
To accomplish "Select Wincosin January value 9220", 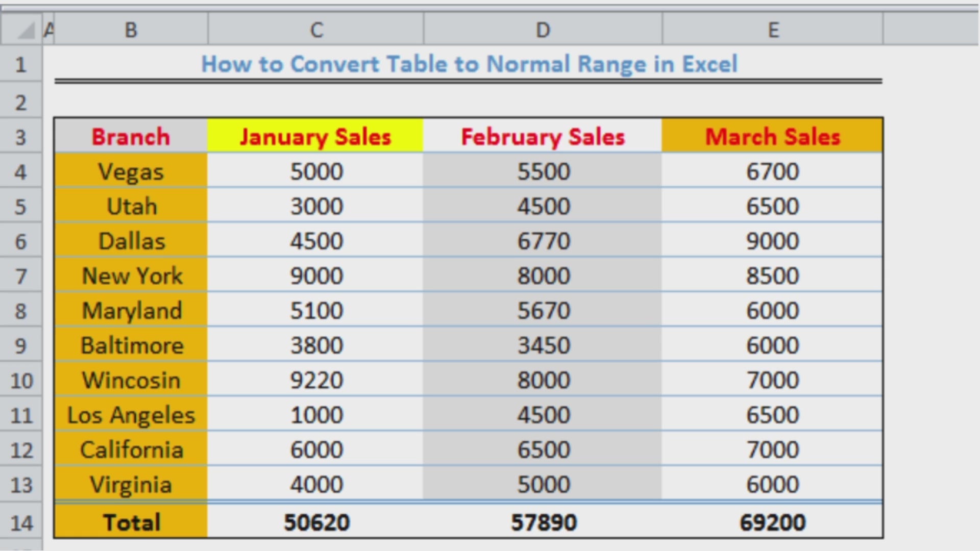I will pos(316,380).
